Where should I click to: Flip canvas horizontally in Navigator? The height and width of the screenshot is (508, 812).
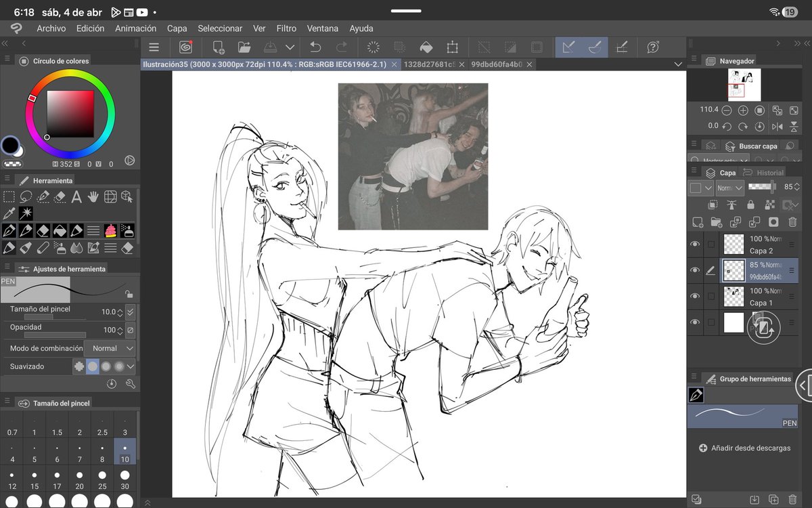(x=777, y=126)
